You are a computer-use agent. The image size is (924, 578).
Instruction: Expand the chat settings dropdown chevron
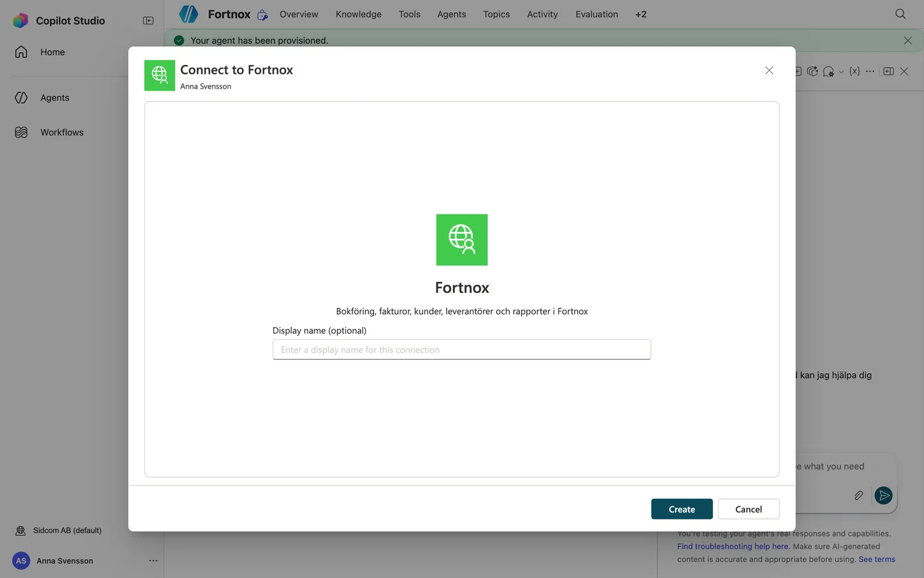(x=841, y=72)
